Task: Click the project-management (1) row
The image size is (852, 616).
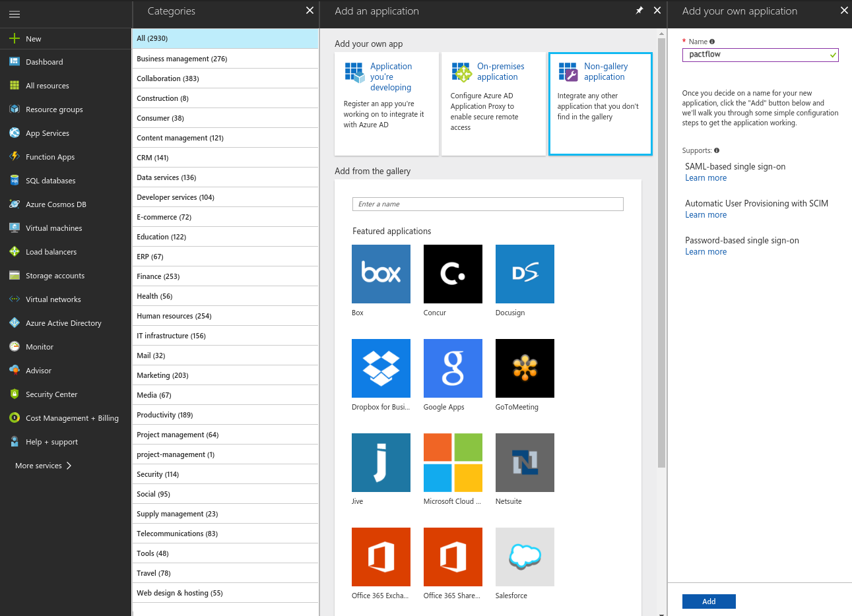Action: click(225, 454)
